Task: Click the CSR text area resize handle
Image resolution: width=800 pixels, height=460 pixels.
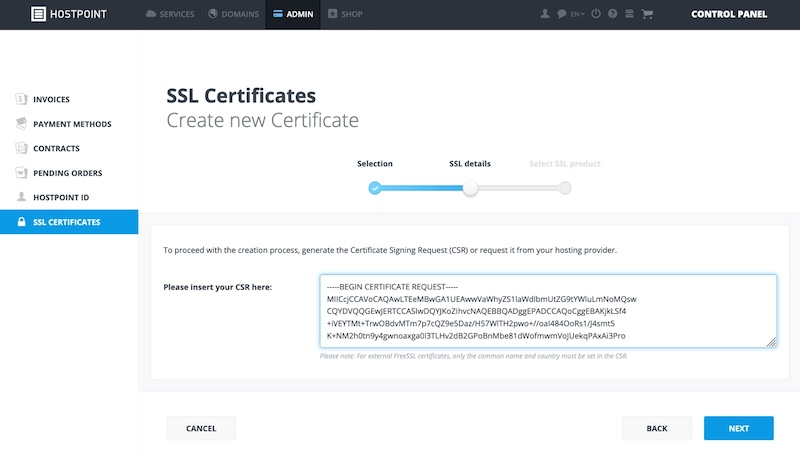Action: (771, 342)
